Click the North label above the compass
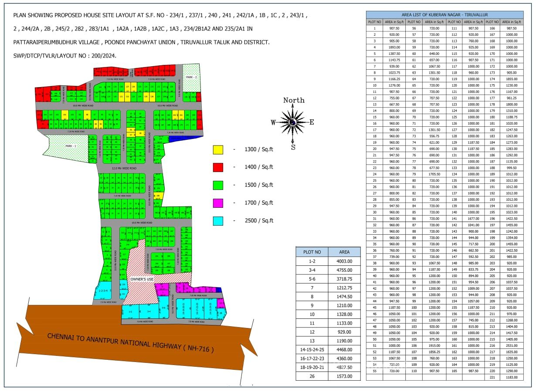 click(x=294, y=101)
